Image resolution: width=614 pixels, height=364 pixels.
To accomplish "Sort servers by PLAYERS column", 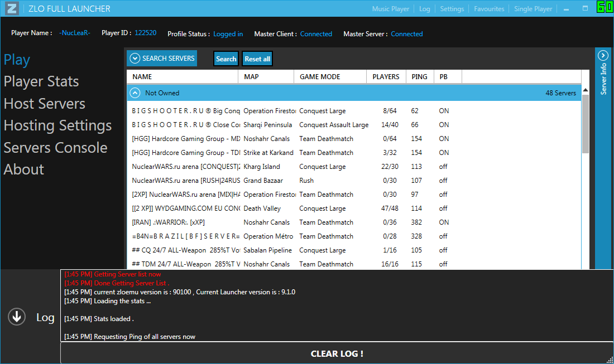I will [386, 76].
